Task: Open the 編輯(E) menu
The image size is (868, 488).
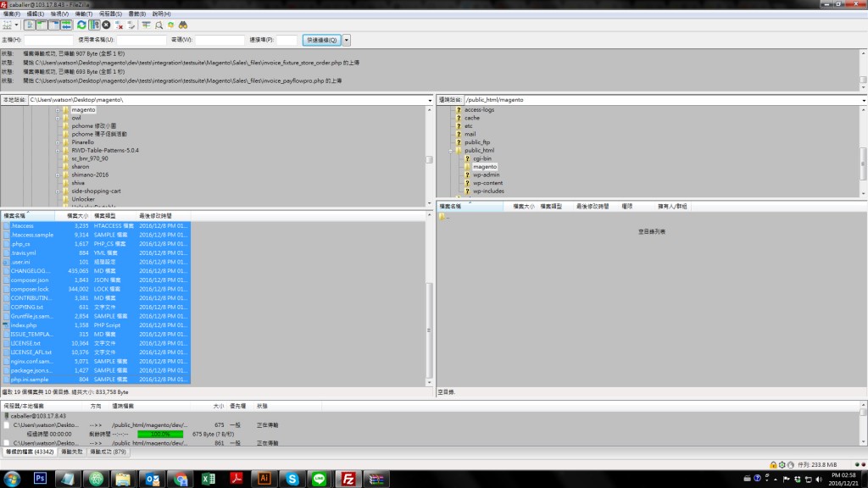Action: pos(36,14)
